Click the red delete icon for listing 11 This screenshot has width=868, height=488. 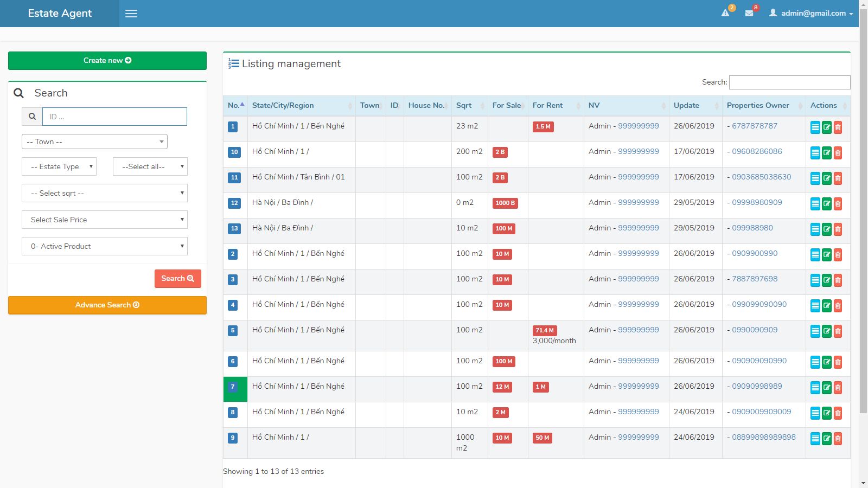click(x=838, y=178)
